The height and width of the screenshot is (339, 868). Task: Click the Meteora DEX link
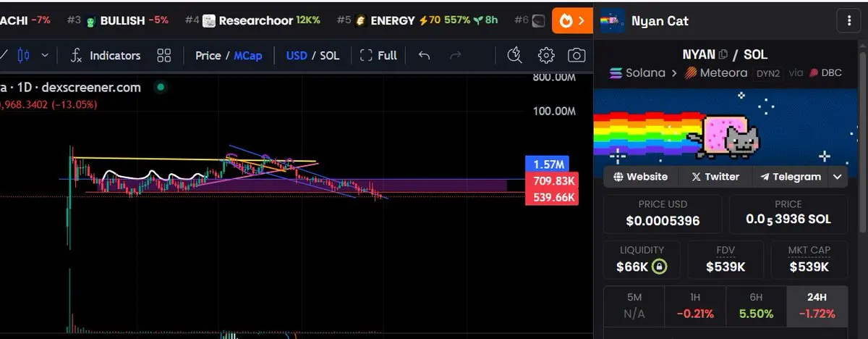tap(715, 72)
